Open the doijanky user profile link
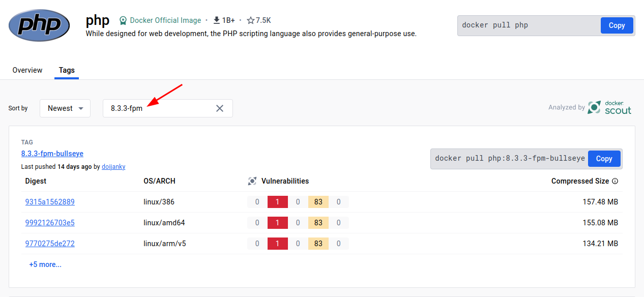Screen dimensions: 644x297 (113, 167)
